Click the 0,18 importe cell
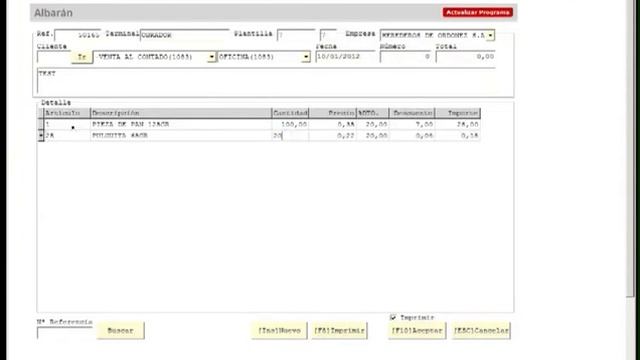 458,135
